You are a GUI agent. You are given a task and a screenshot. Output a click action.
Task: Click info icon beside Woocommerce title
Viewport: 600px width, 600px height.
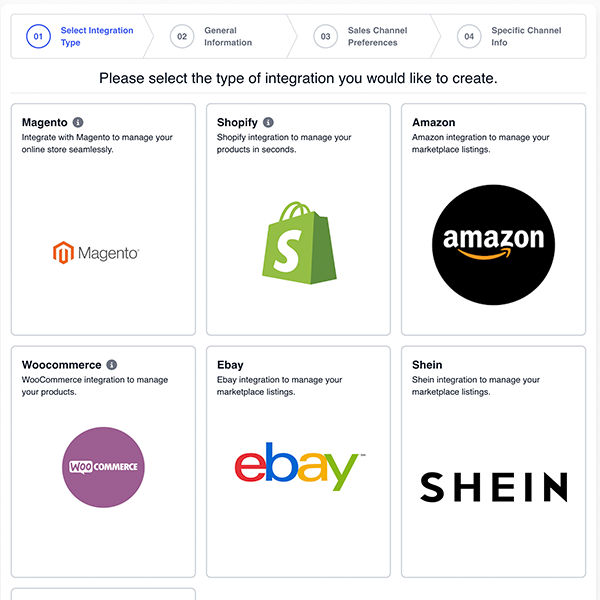[x=112, y=365]
